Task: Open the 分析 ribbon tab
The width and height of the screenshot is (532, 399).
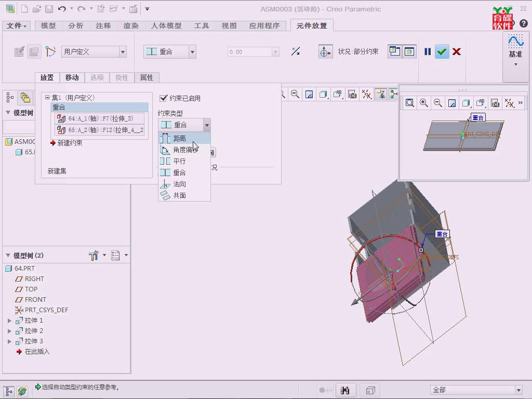Action: [x=76, y=26]
